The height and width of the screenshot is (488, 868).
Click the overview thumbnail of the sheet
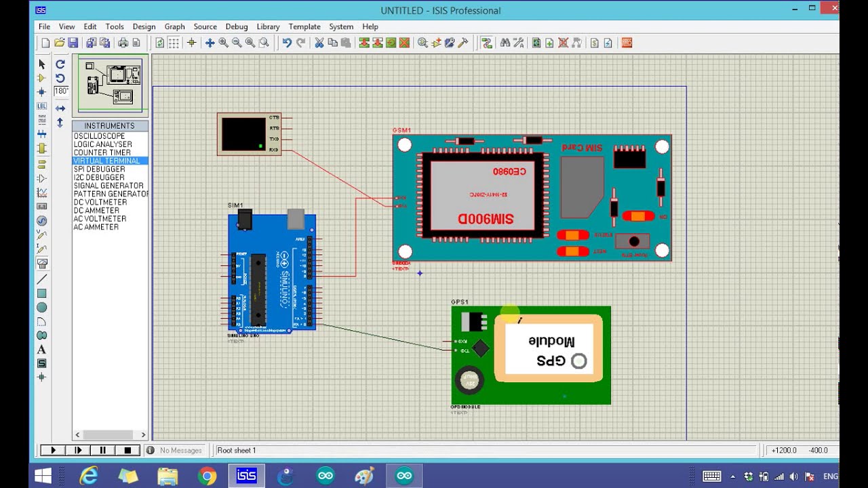coord(110,84)
